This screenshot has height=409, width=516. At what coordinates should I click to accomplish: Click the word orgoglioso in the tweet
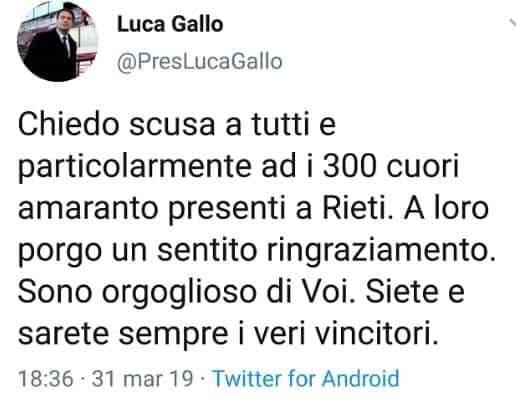(178, 293)
